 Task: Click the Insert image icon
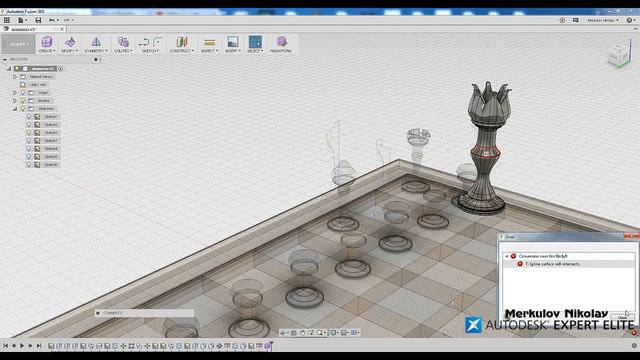tap(233, 42)
